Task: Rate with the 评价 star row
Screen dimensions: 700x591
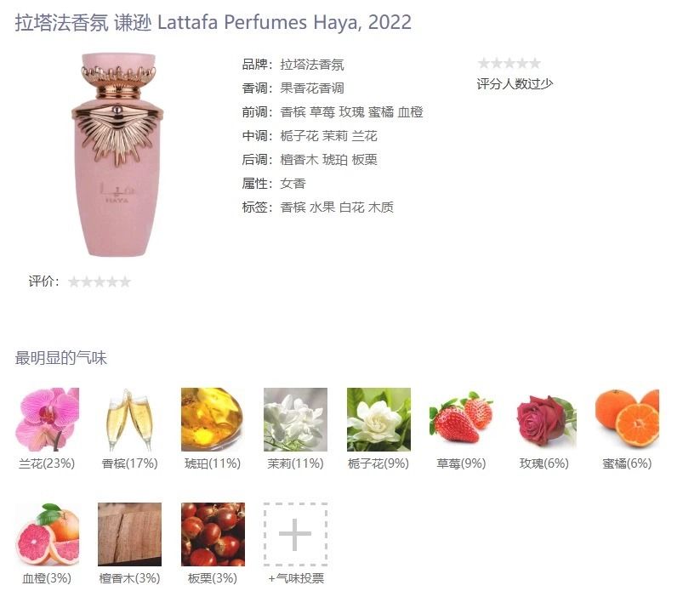Action: point(100,281)
